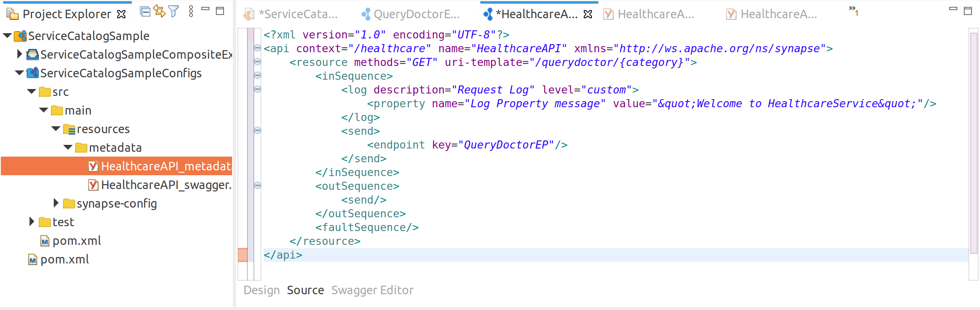
Task: Select the ServiceCatalogSample project icon
Action: click(x=20, y=36)
